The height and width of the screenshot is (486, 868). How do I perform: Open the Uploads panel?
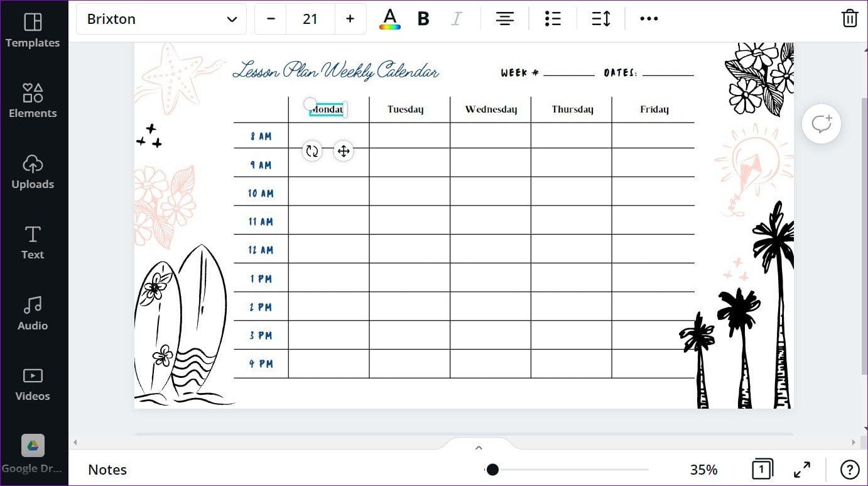pos(33,172)
